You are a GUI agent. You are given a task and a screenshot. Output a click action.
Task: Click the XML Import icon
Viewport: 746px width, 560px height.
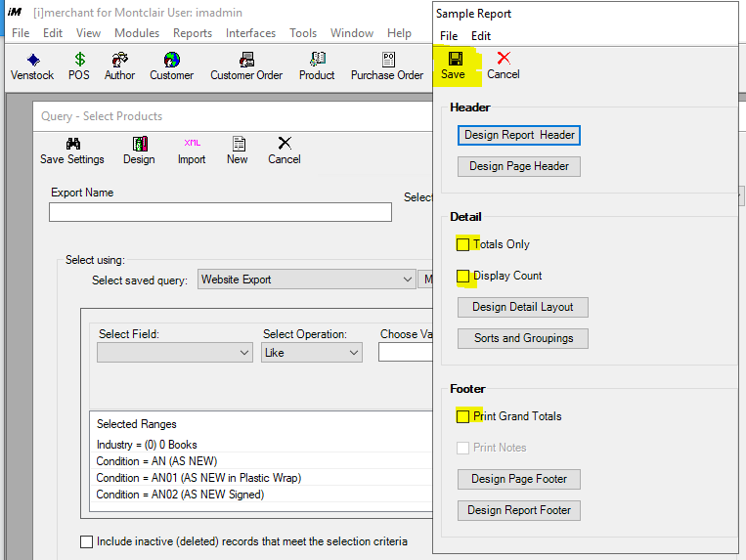coord(192,151)
